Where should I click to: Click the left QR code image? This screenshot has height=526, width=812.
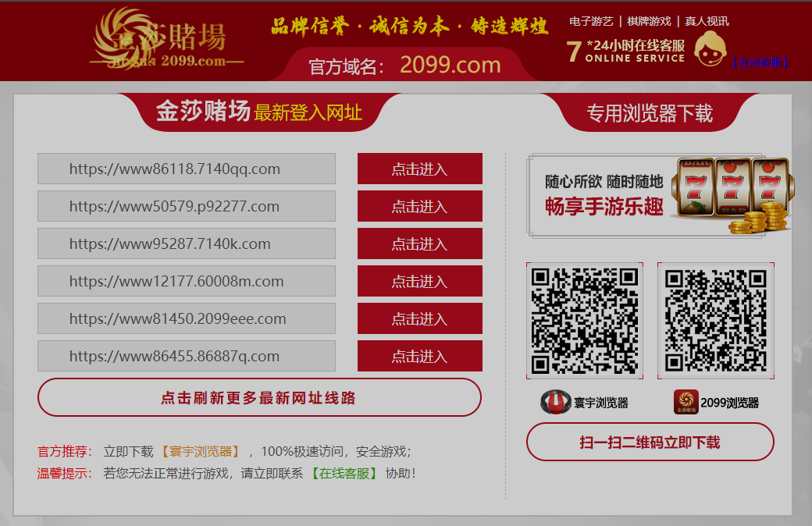585,321
